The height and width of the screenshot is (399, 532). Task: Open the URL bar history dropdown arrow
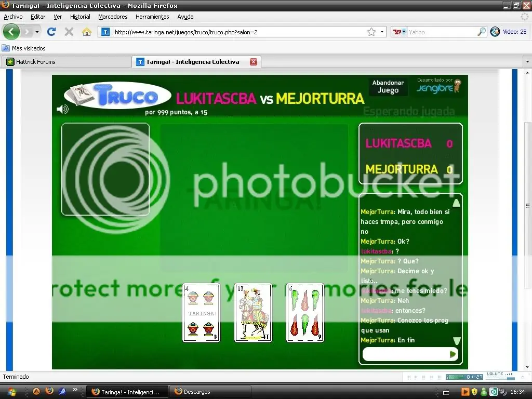point(382,32)
